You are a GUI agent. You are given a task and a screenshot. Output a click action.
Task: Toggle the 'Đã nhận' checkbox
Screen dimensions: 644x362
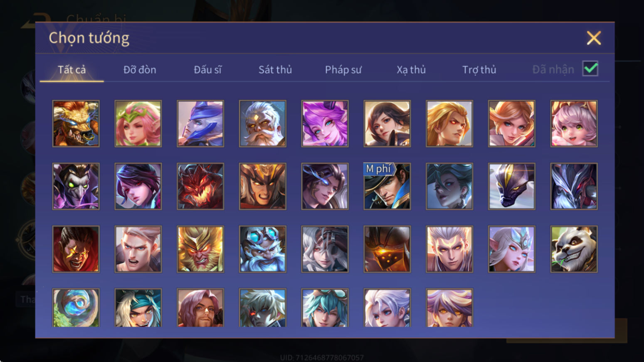coord(590,69)
